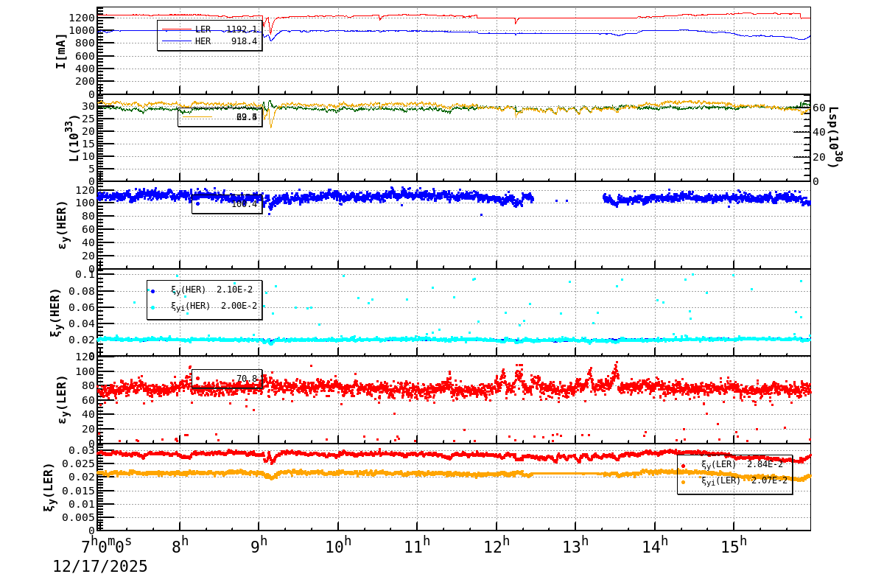Select the ξy(HER) axis label of cyan panel
This screenshot has width=884, height=588.
pyautogui.click(x=56, y=312)
